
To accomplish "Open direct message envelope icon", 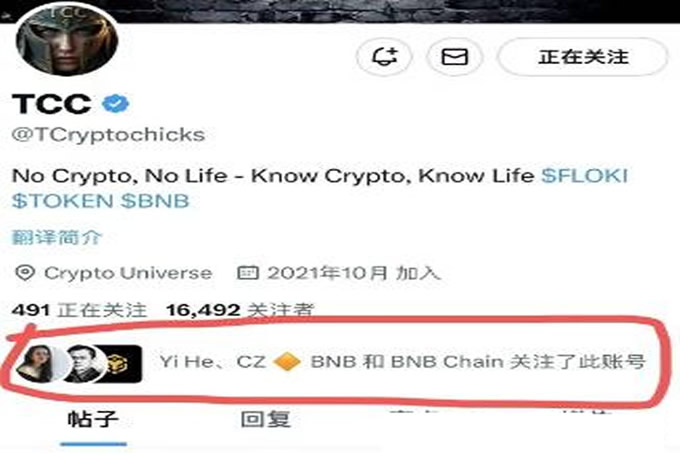I will [x=454, y=57].
